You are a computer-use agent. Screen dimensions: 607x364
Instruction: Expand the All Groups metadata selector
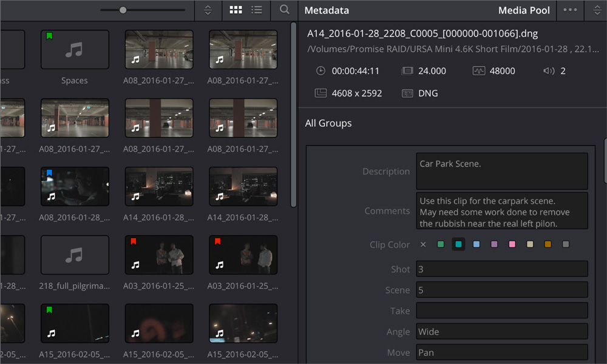pyautogui.click(x=328, y=123)
